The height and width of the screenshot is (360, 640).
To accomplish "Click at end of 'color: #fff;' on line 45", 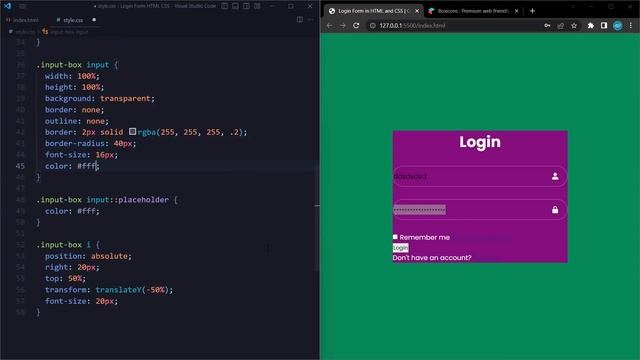I will coord(100,166).
